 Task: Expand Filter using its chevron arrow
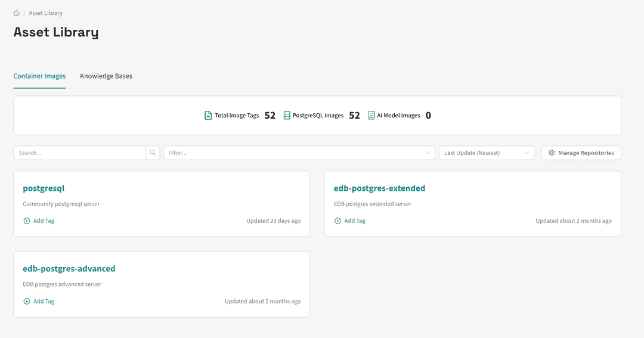point(428,153)
